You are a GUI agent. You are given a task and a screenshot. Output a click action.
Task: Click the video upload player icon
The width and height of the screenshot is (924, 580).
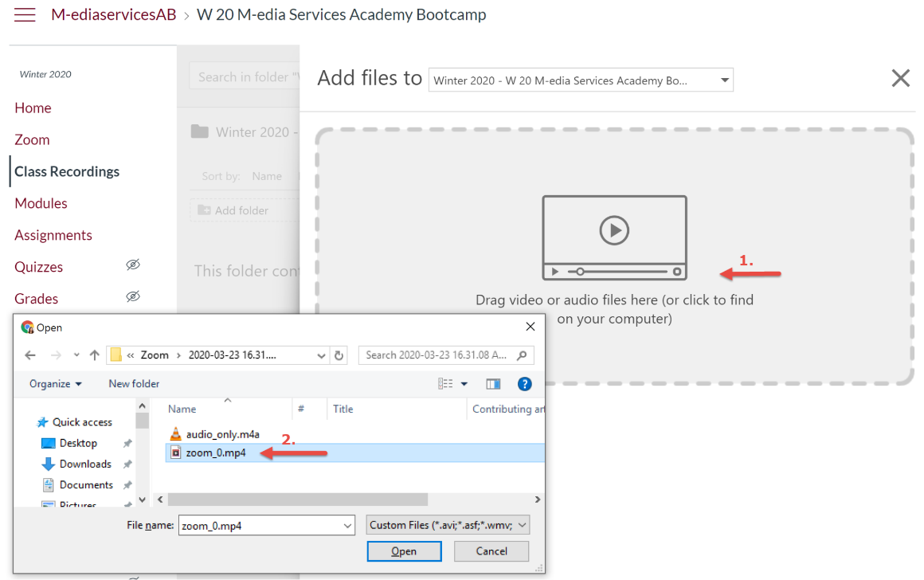click(x=614, y=237)
